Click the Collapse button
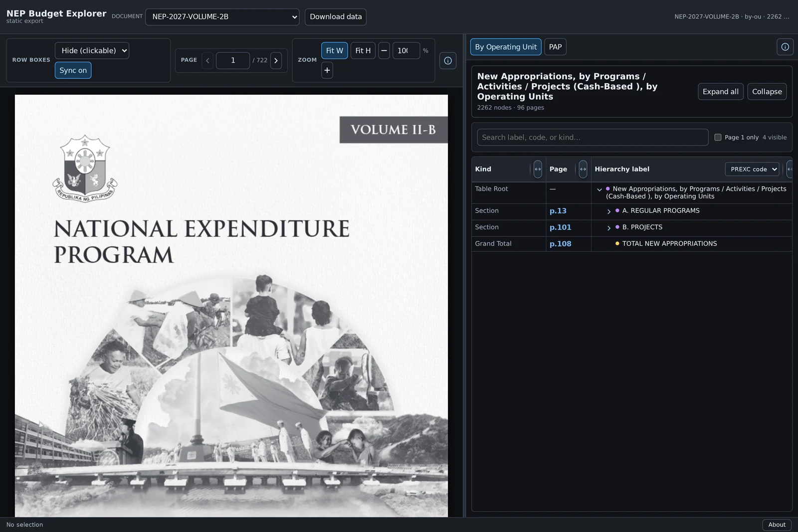 click(x=767, y=92)
